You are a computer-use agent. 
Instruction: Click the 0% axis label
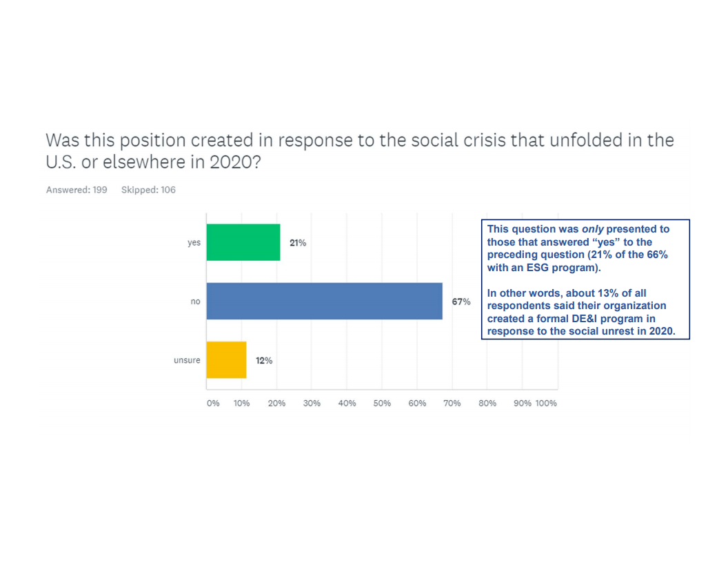pyautogui.click(x=213, y=403)
